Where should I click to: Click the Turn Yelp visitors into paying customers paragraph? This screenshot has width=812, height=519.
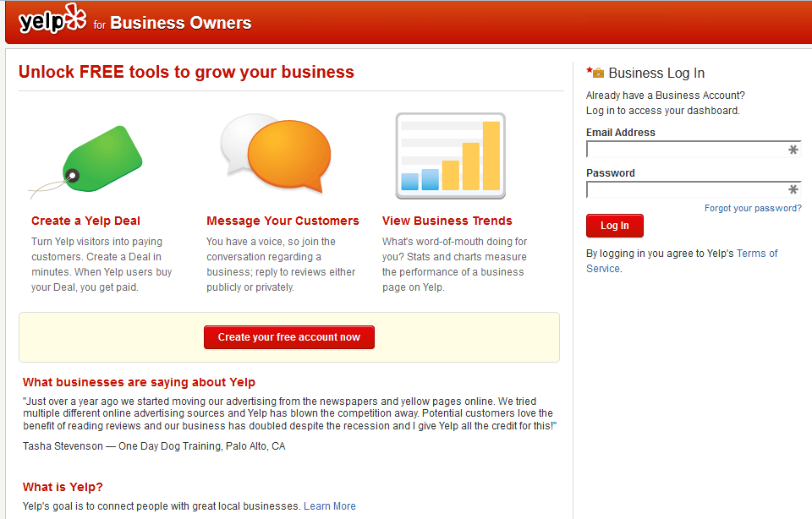(x=101, y=265)
